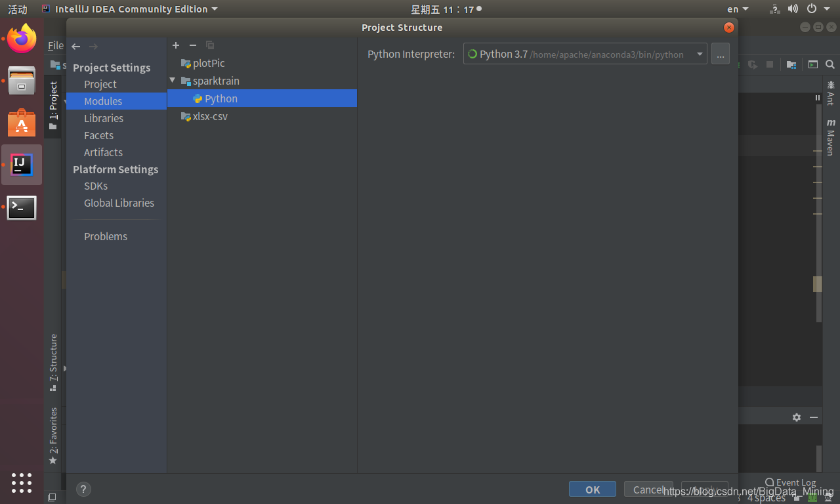The height and width of the screenshot is (504, 840).
Task: Open the Terminal from the dock
Action: pos(22,207)
